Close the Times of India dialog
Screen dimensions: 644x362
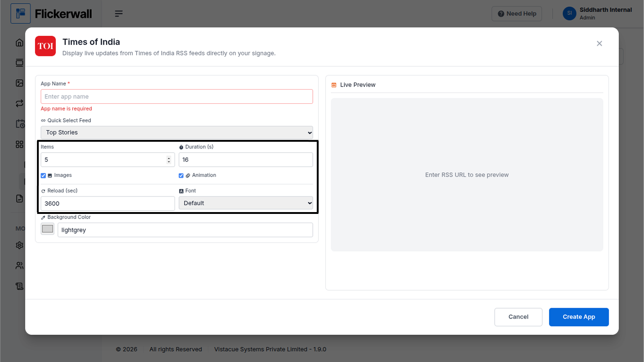[x=599, y=43]
